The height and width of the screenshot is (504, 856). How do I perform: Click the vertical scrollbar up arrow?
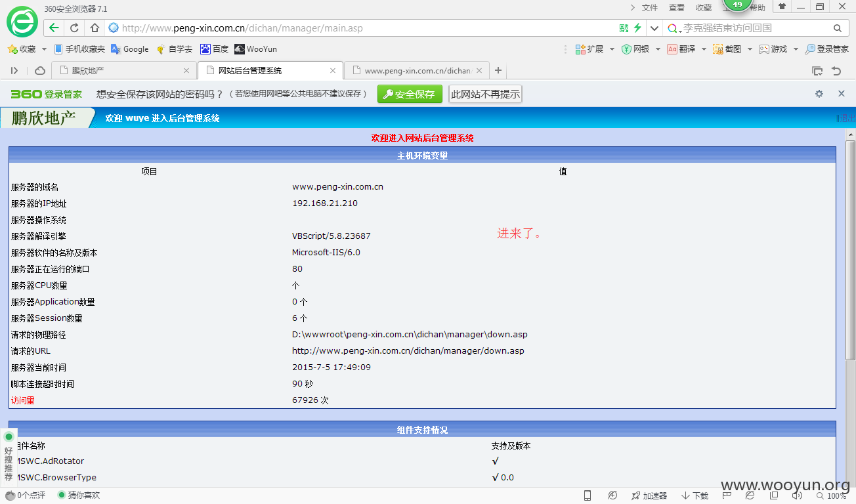point(850,134)
